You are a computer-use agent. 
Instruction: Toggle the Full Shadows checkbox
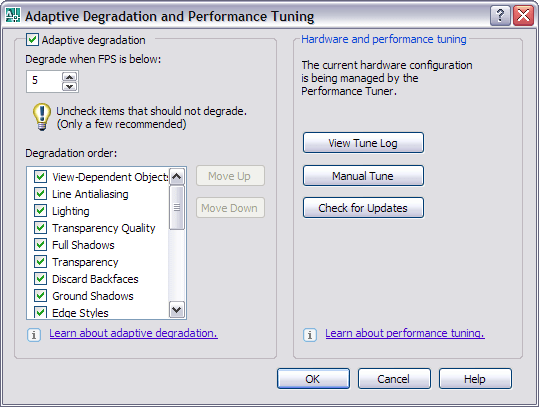(40, 244)
